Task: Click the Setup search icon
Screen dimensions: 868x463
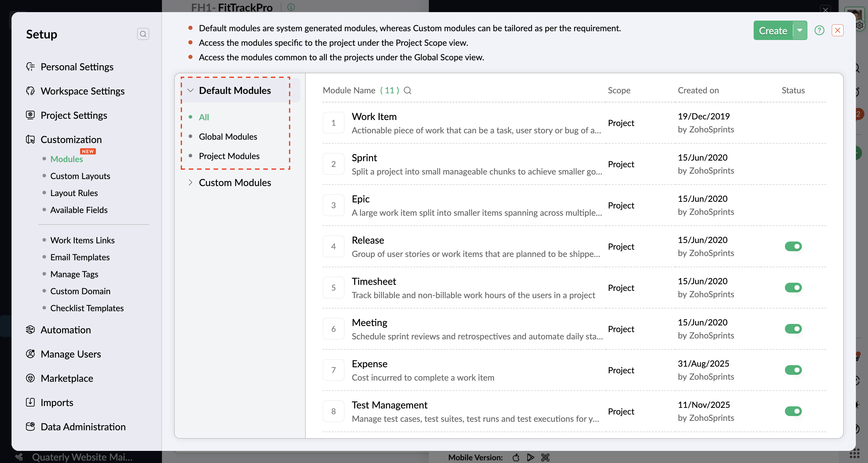Action: click(143, 34)
